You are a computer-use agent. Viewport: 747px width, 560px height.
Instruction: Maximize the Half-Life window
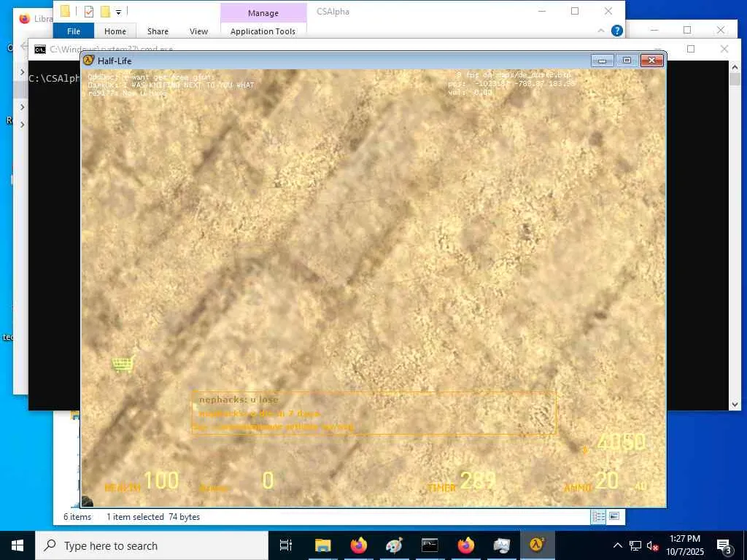[627, 61]
